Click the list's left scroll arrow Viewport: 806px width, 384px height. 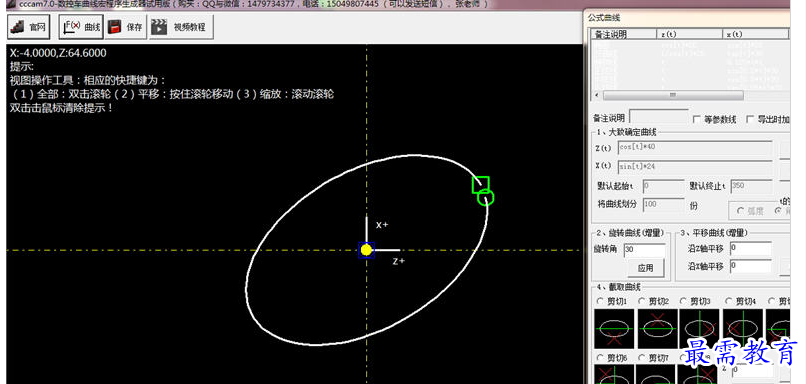pyautogui.click(x=596, y=95)
